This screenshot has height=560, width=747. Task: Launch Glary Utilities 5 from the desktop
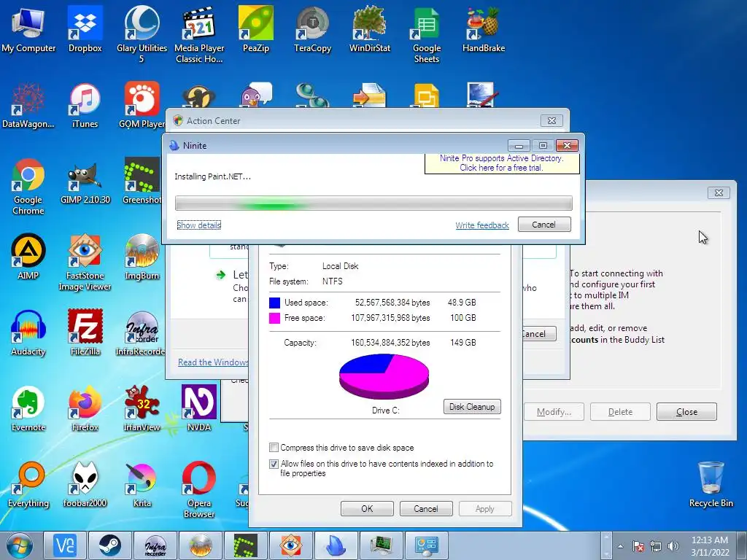pos(142,34)
